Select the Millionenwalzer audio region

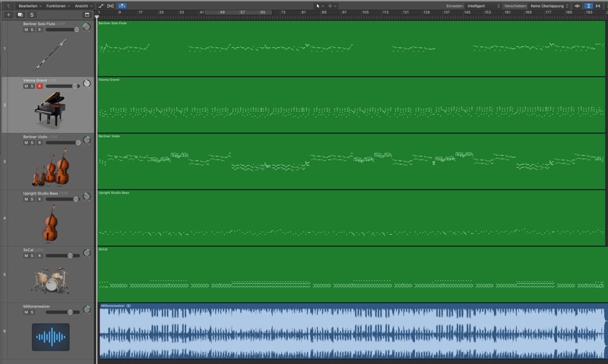352,331
